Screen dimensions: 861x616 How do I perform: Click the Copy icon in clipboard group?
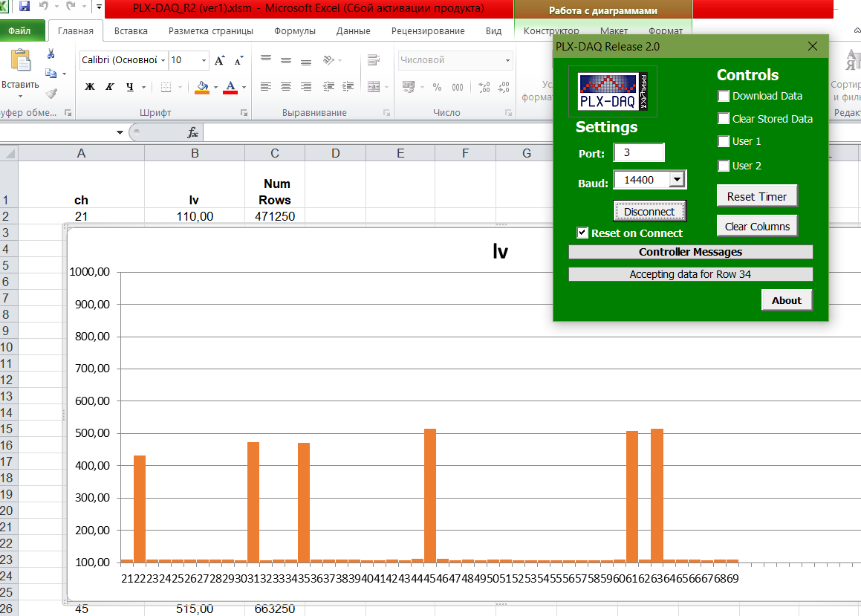point(51,73)
